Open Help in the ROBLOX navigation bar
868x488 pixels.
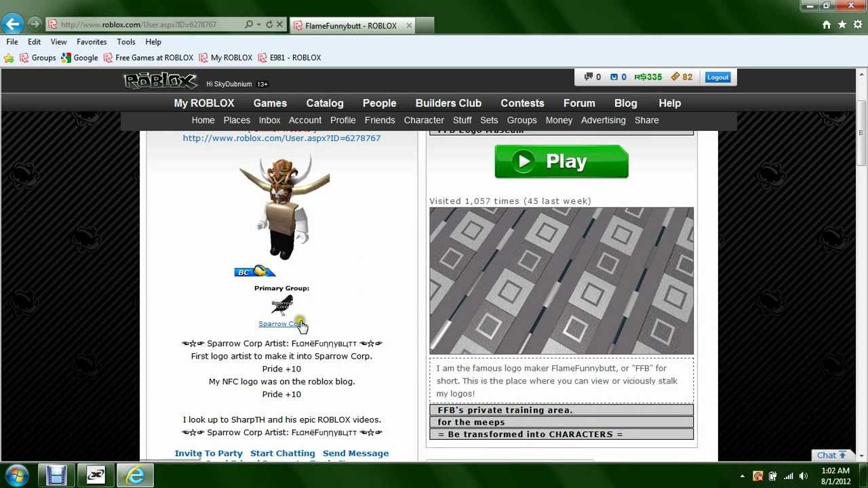669,103
